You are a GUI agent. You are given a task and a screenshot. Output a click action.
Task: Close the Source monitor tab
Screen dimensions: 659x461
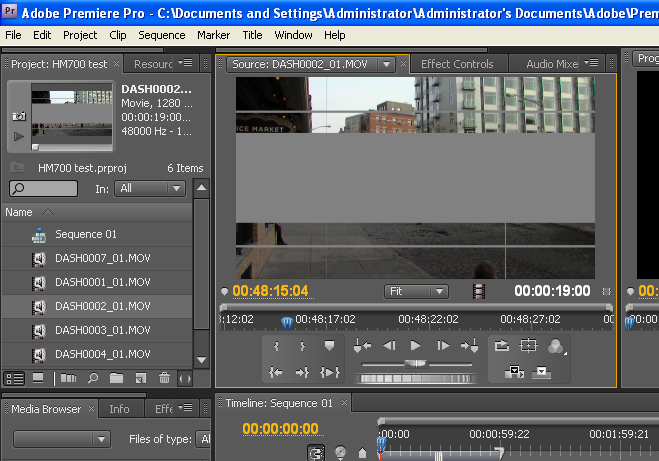click(403, 63)
